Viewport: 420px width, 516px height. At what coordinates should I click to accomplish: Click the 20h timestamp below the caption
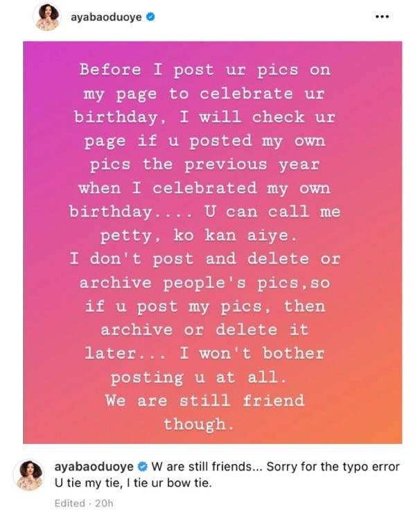(104, 504)
